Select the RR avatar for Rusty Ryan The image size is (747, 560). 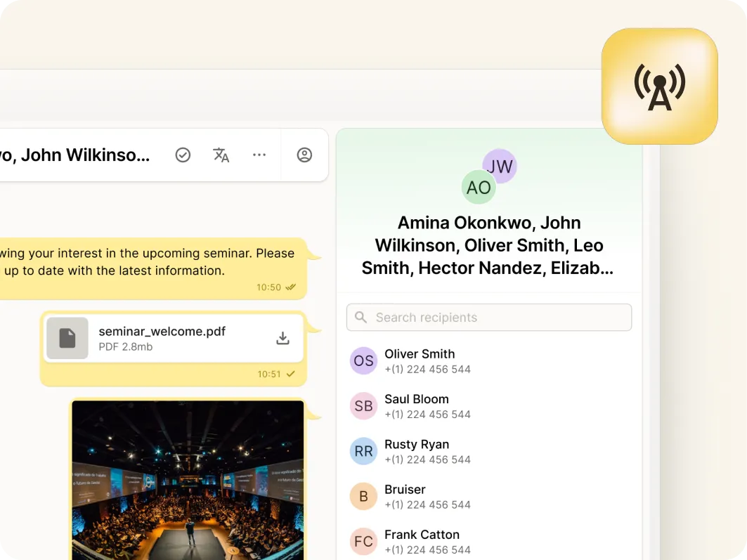click(363, 451)
